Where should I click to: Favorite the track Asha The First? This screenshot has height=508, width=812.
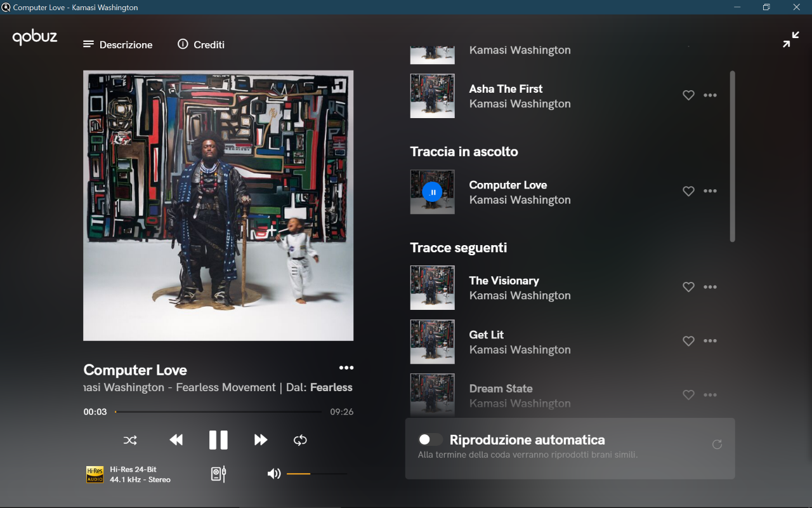coord(688,95)
